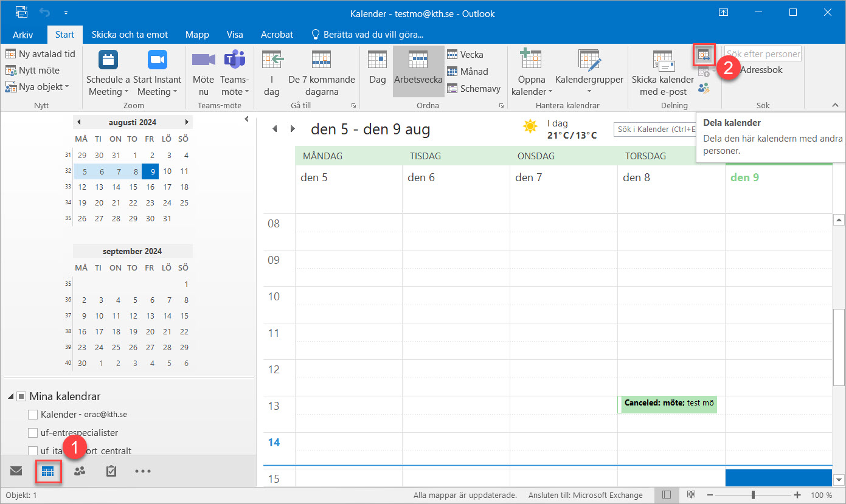Screen dimensions: 846x504
Task: Go to next month in mini calendar
Action: tap(187, 122)
